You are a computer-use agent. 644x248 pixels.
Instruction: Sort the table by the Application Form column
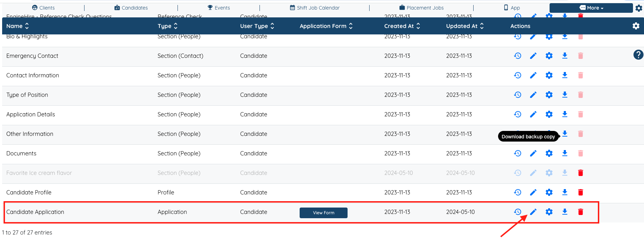pos(326,26)
